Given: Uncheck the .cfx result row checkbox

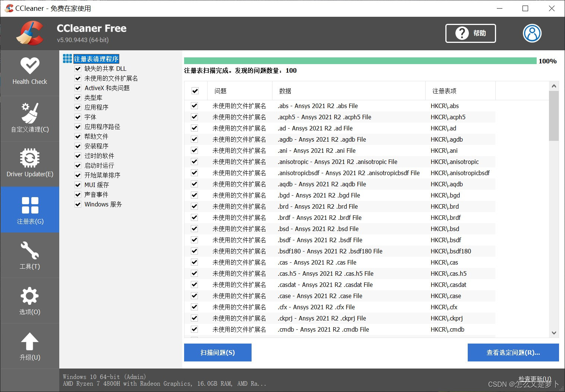Looking at the screenshot, I should pos(194,307).
